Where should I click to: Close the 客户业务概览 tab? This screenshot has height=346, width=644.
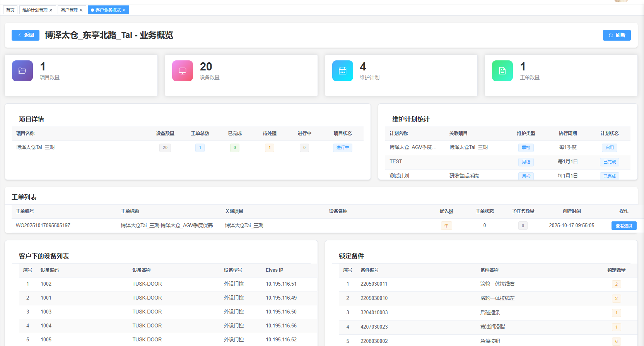(124, 10)
